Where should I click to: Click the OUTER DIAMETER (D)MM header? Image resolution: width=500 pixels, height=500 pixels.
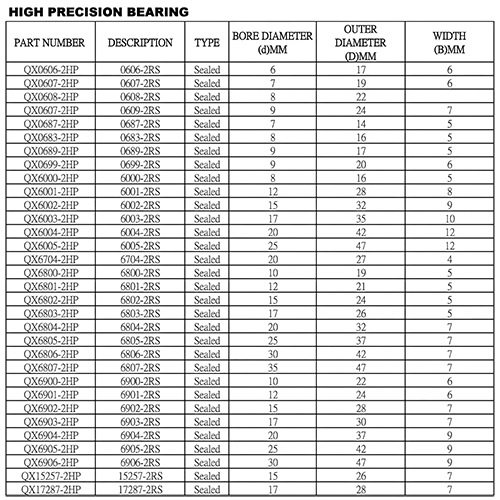click(x=361, y=42)
